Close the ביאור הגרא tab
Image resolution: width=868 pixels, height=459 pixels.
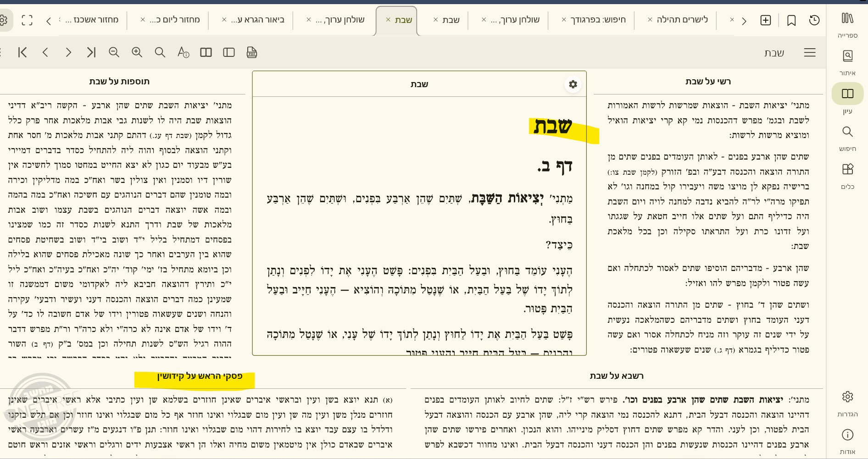coord(224,20)
